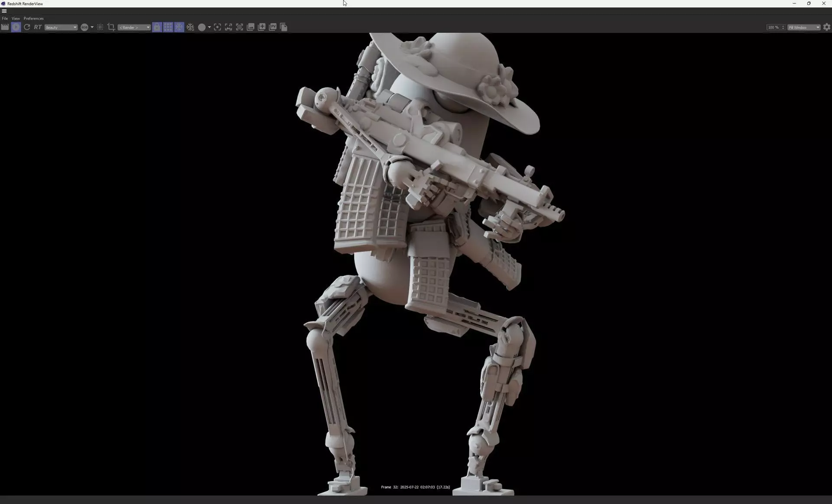Open the < Render > camera dropdown
Image resolution: width=832 pixels, height=504 pixels.
tap(134, 27)
